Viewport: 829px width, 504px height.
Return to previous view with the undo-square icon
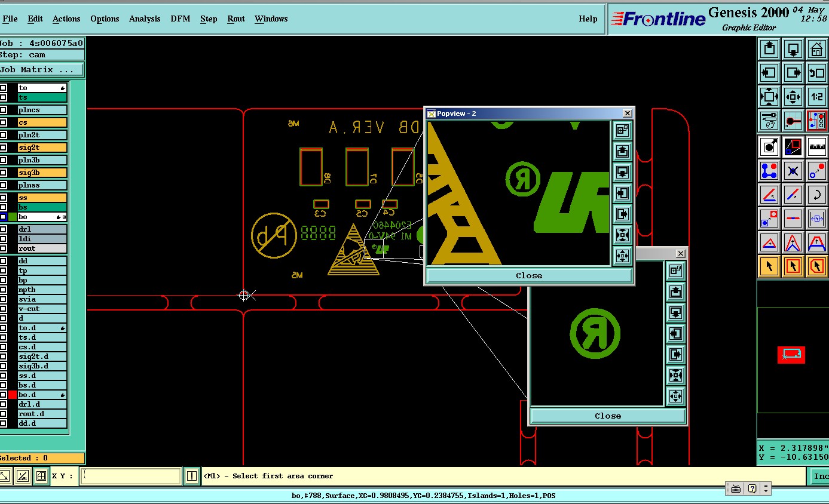click(x=816, y=73)
